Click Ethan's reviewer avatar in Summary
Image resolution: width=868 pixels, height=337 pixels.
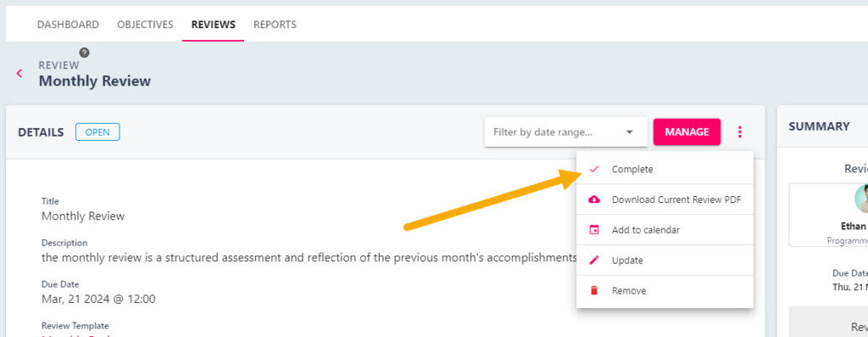point(861,199)
